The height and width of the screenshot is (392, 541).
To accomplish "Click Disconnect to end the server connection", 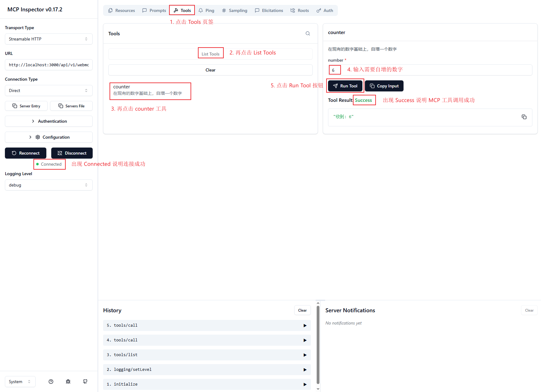I will pyautogui.click(x=72, y=153).
